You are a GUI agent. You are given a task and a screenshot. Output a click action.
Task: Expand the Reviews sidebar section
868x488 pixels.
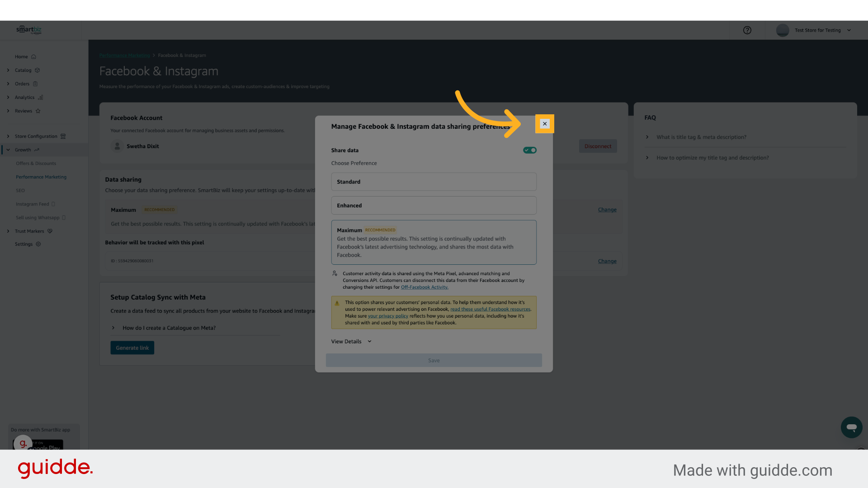coord(8,111)
